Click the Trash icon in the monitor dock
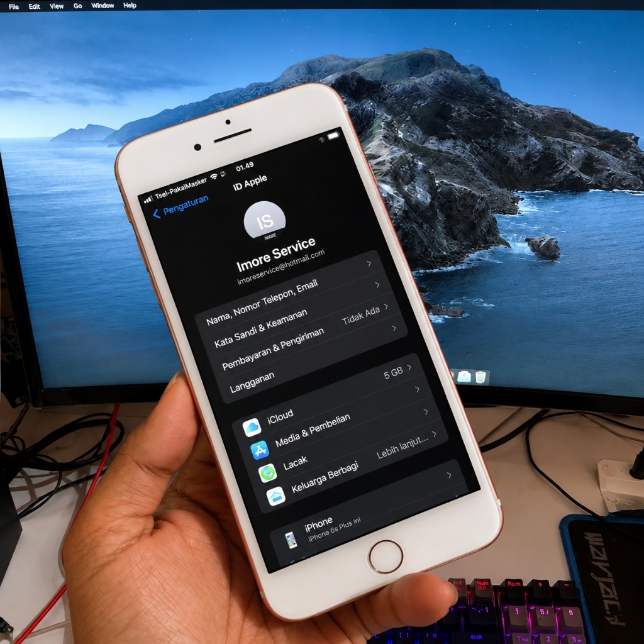This screenshot has width=644, height=644. [480, 377]
